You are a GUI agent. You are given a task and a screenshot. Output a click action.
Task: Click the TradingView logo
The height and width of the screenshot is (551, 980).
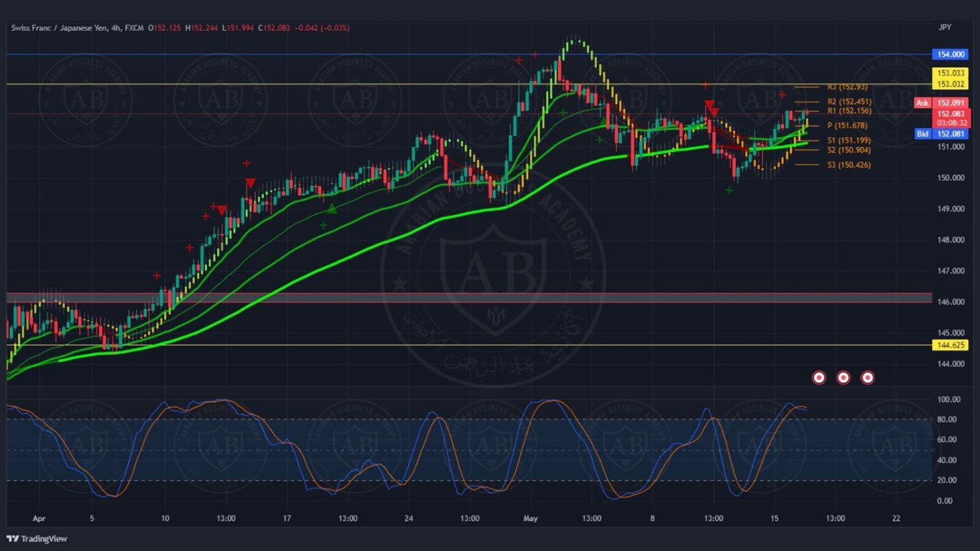37,539
